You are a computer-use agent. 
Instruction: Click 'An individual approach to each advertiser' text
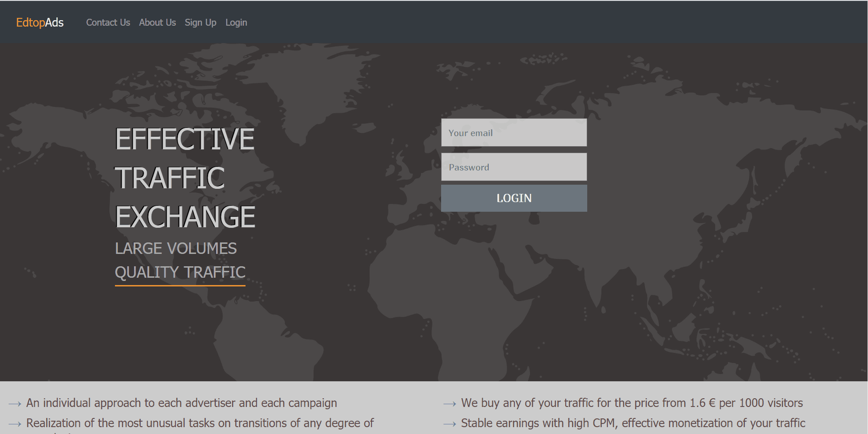click(181, 403)
